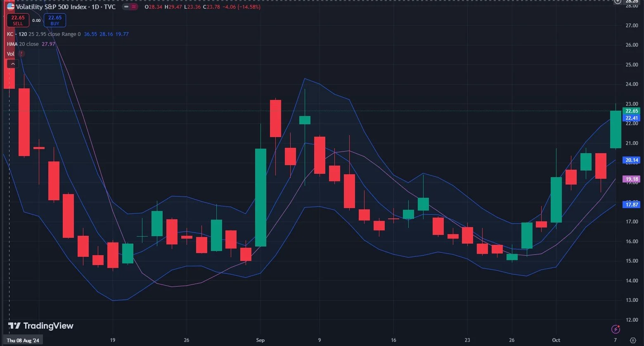The image size is (644, 346).
Task: Click the plus crosshair button on price axis
Action: tap(617, 1)
